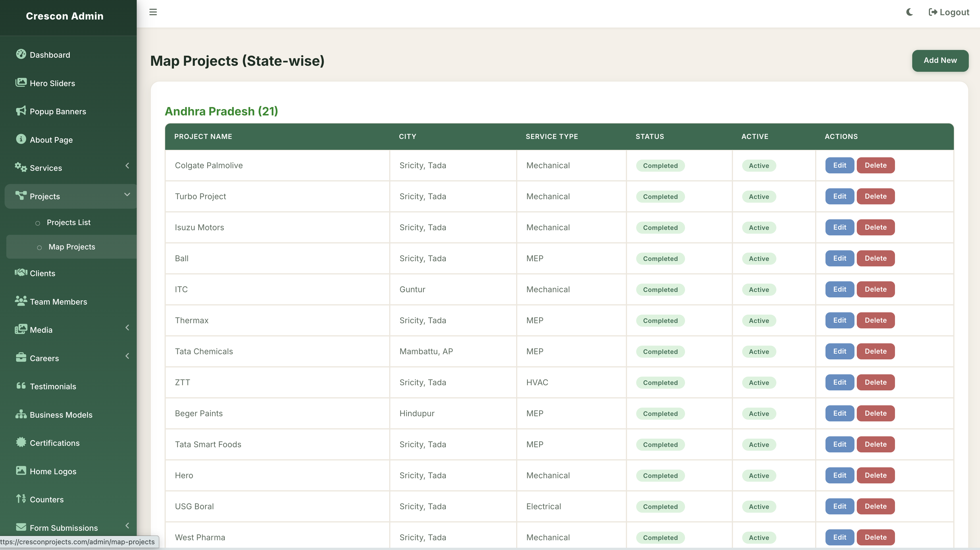Click the Team Members people icon
Viewport: 980px width, 550px height.
(x=21, y=301)
